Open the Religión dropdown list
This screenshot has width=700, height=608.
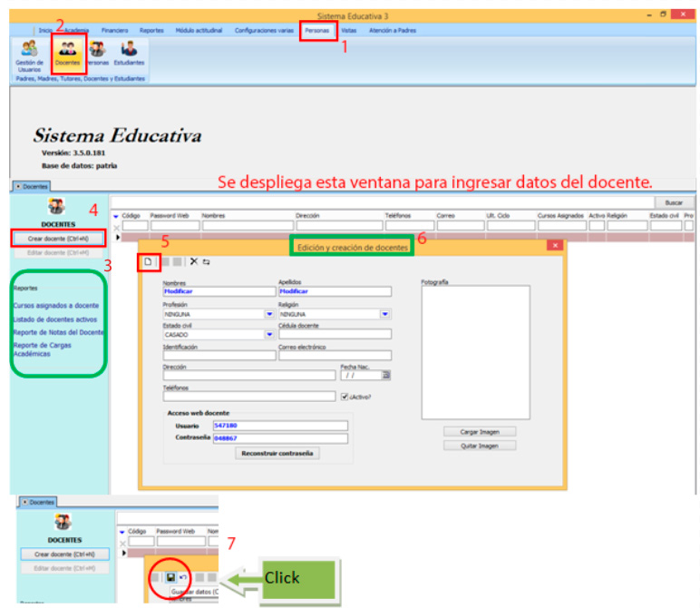pyautogui.click(x=385, y=314)
